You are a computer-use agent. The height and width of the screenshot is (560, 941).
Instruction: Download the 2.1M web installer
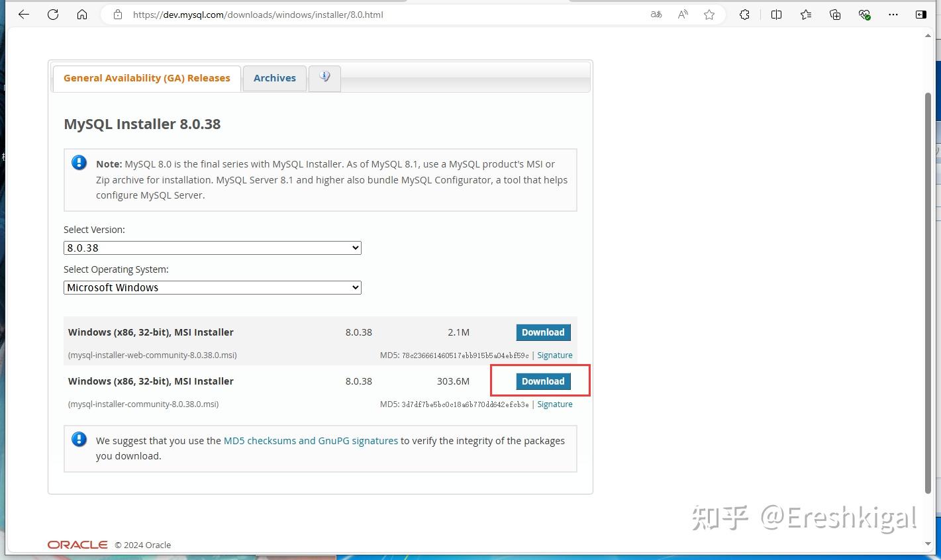[543, 332]
